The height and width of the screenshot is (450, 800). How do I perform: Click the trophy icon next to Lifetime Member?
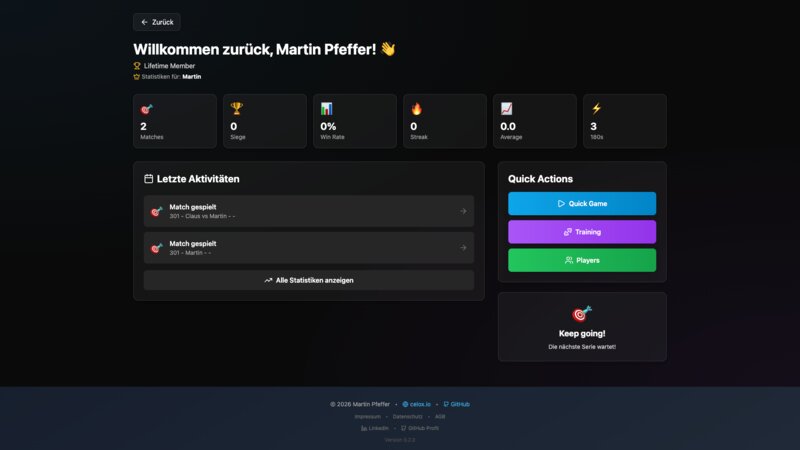point(137,66)
